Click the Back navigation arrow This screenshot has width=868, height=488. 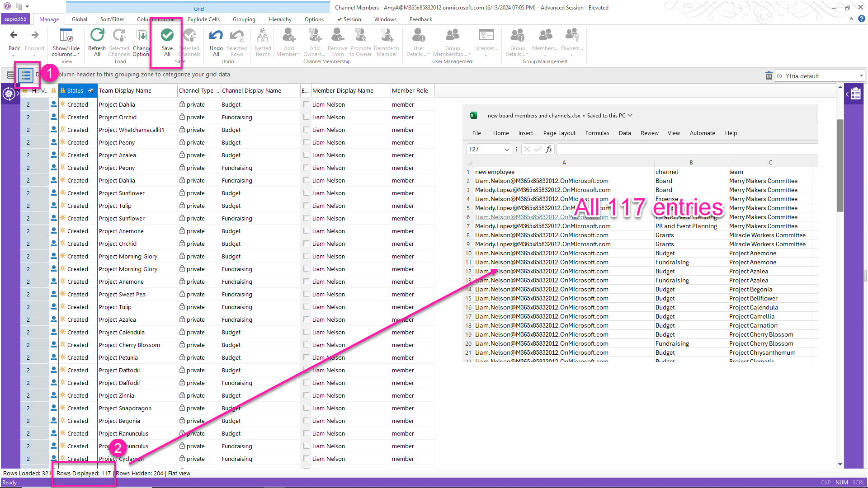(x=14, y=35)
